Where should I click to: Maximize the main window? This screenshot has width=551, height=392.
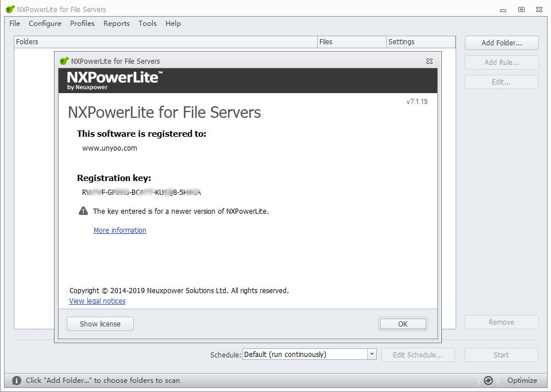(x=521, y=10)
